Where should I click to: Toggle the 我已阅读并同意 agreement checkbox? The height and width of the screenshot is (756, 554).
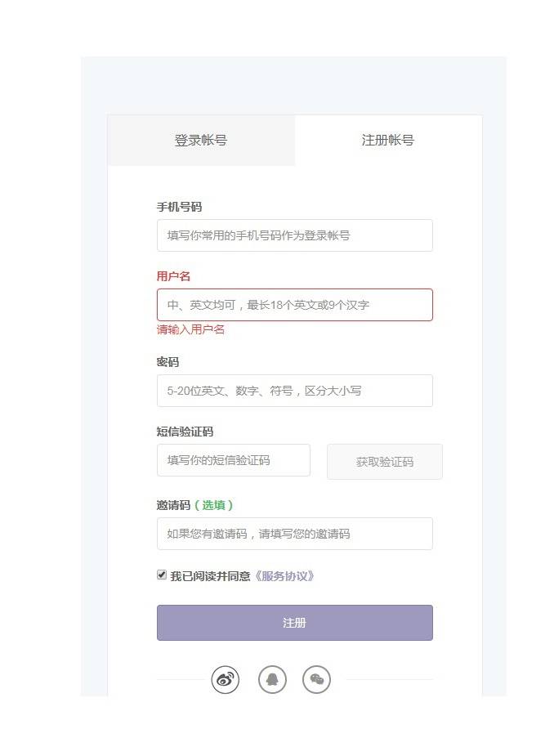(162, 575)
